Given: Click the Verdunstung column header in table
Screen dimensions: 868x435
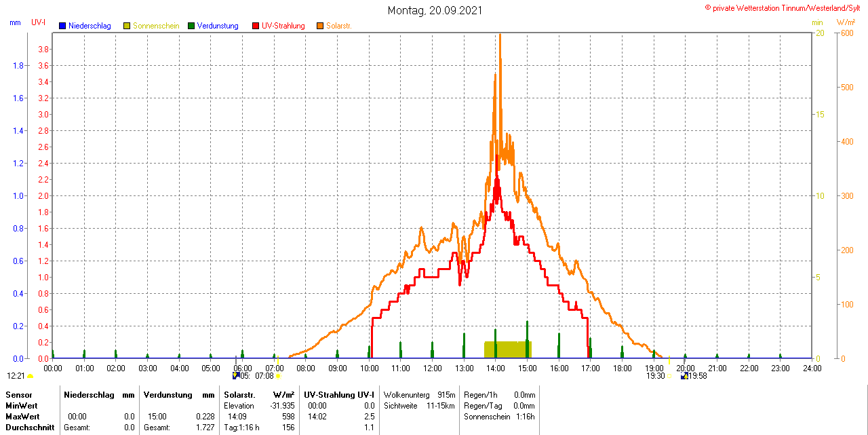Looking at the screenshot, I should 167,395.
